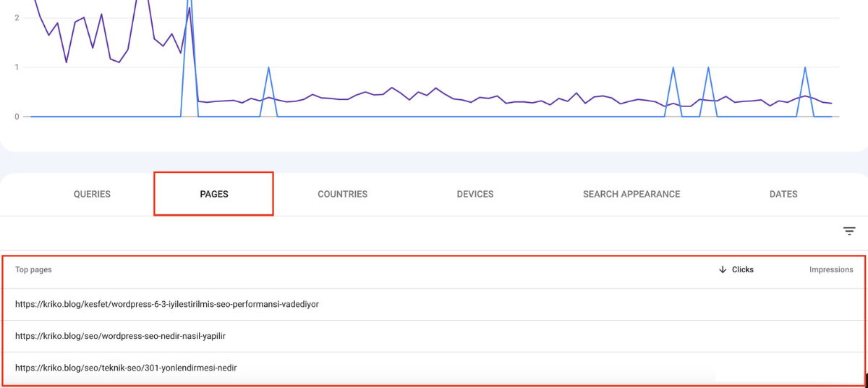Click the down arrow sort icon beside Clicks
Image resolution: width=868 pixels, height=388 pixels.
pos(722,269)
